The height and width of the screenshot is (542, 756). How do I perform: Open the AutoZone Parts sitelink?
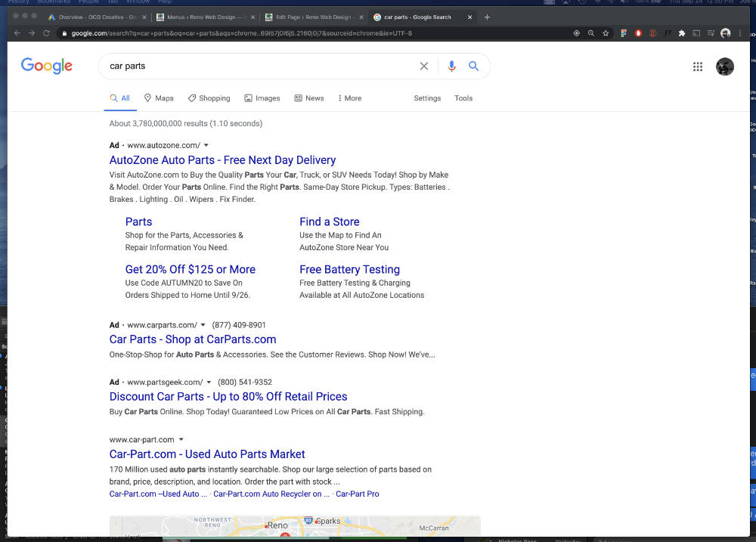(138, 221)
